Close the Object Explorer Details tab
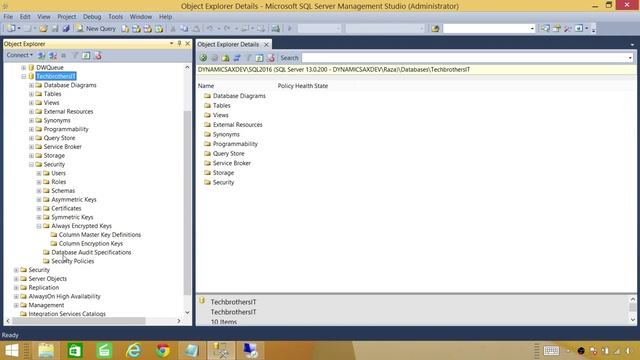 pos(266,44)
